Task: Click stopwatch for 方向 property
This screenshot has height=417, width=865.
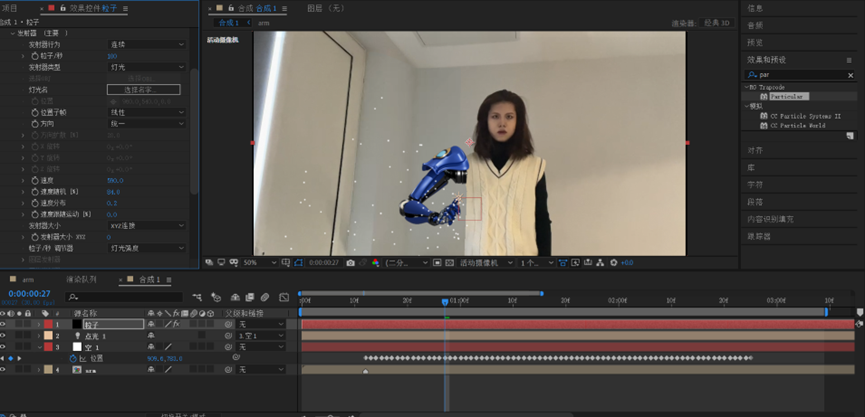Action: click(x=35, y=124)
